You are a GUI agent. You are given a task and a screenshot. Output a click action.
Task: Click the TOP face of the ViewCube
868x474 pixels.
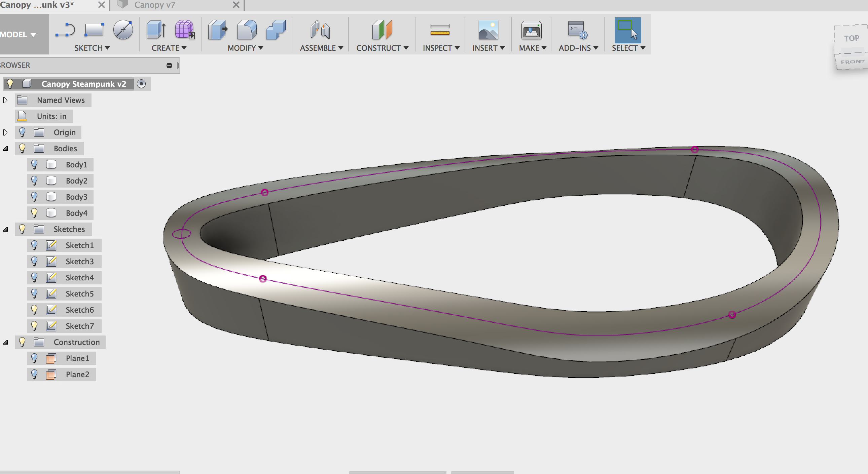tap(851, 38)
